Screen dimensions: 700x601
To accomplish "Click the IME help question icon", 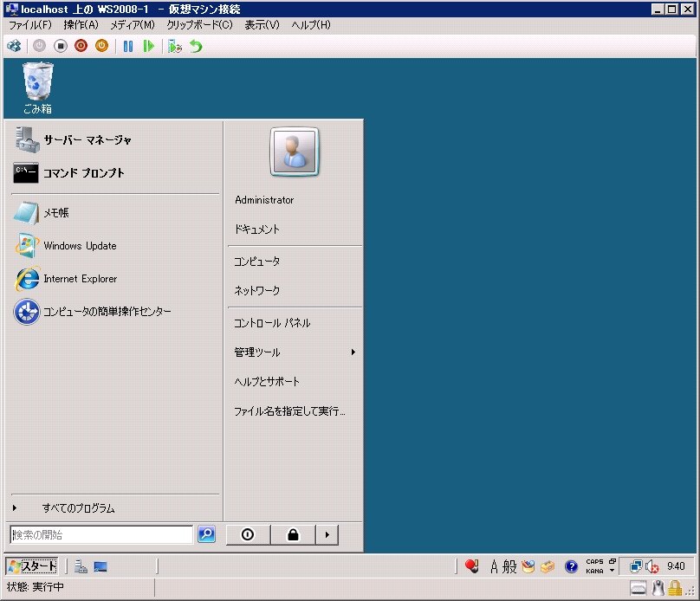I will (x=571, y=566).
